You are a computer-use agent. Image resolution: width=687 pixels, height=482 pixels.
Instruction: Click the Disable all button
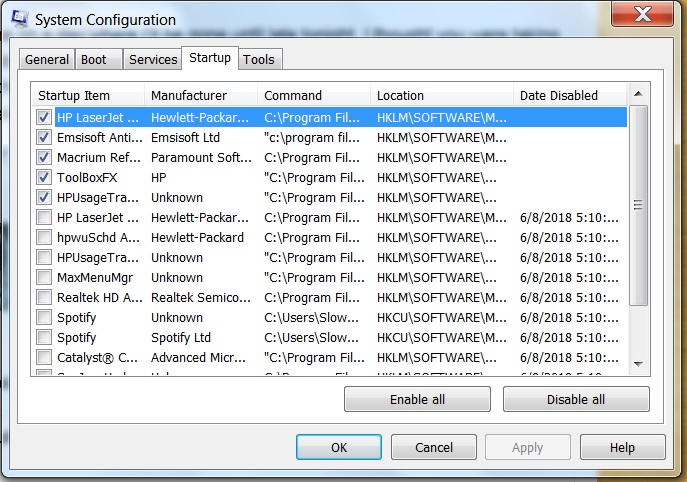click(576, 399)
